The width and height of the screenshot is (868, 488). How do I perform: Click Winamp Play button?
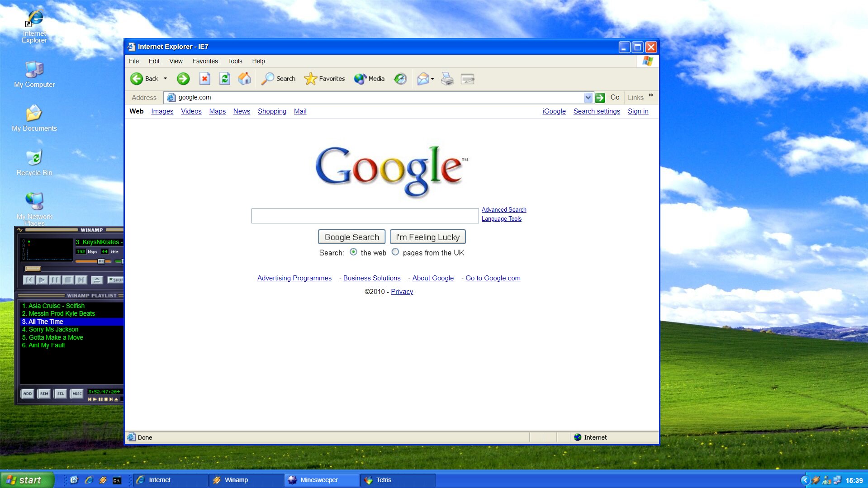42,280
